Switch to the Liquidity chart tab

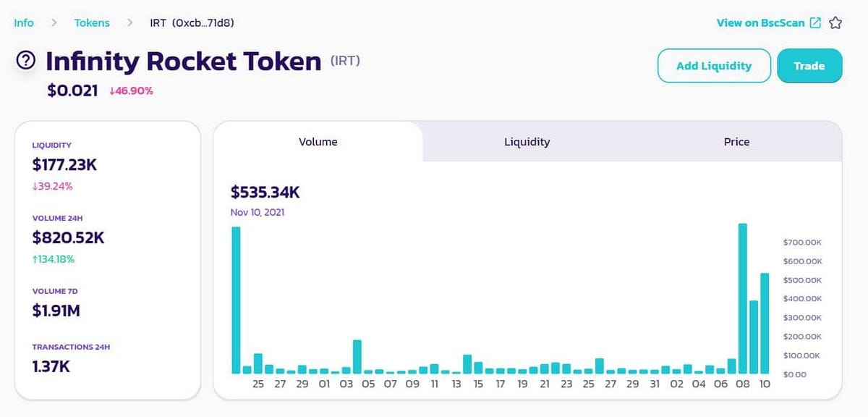pos(527,142)
